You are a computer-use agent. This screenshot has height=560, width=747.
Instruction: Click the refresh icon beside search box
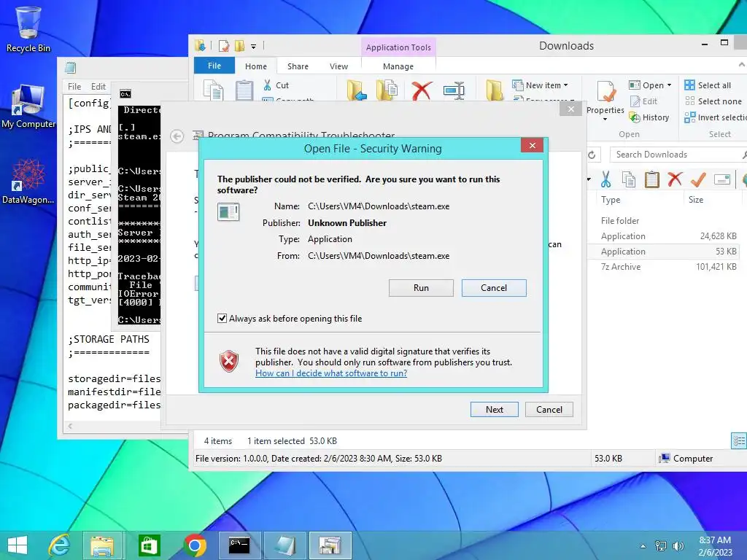pos(592,155)
